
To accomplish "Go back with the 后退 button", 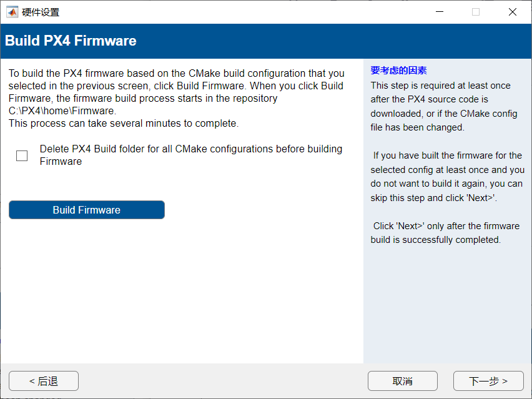I will click(x=44, y=381).
